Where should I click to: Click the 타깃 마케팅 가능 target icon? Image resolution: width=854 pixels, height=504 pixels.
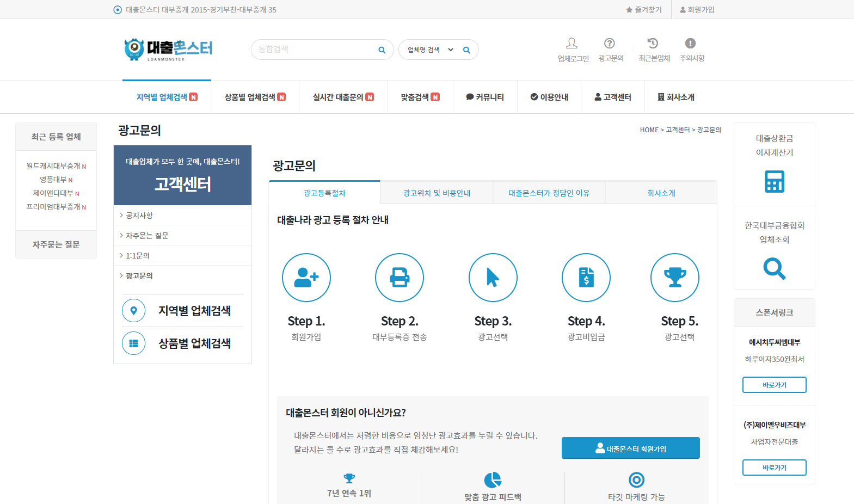coord(636,480)
